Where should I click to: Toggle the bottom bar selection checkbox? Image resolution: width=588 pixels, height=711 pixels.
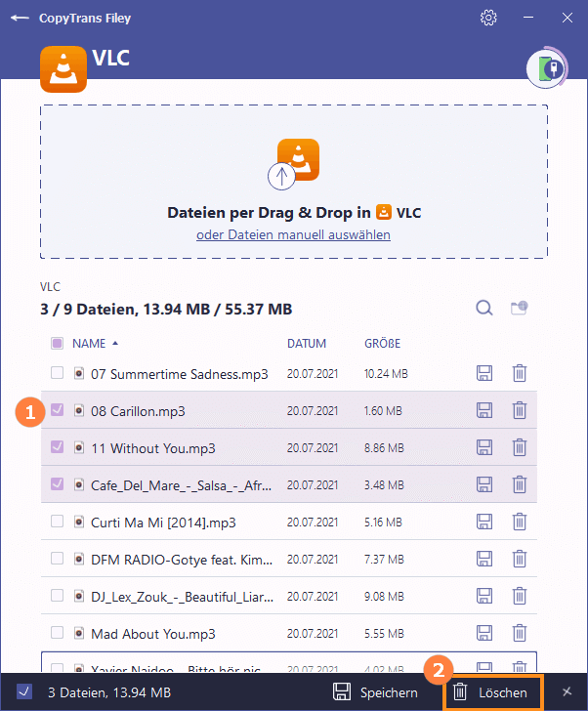(24, 691)
